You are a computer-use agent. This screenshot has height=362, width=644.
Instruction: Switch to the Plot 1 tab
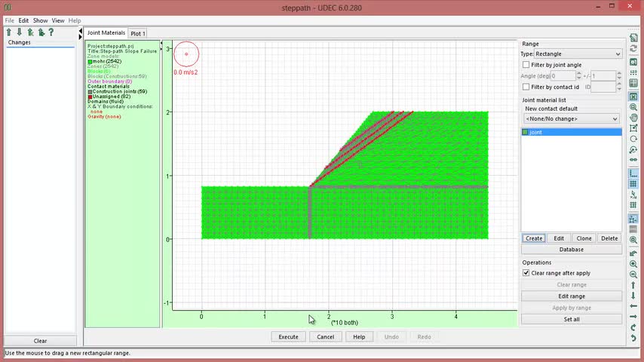137,33
